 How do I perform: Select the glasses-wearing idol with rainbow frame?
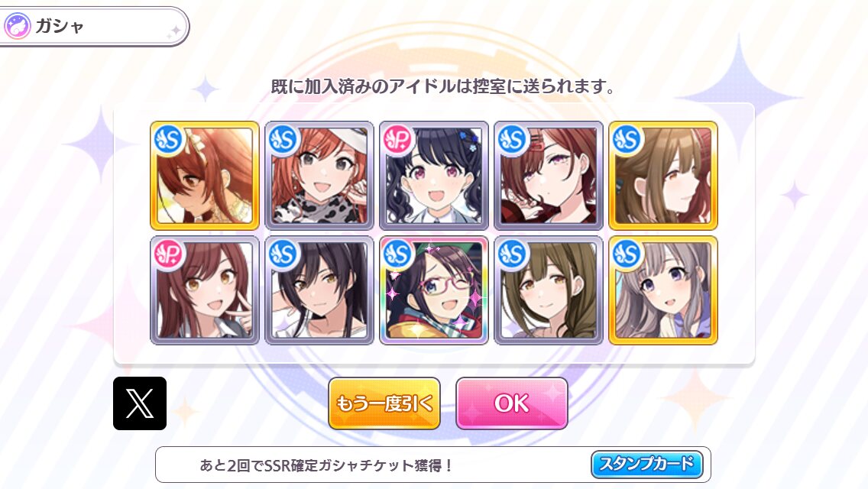[434, 290]
